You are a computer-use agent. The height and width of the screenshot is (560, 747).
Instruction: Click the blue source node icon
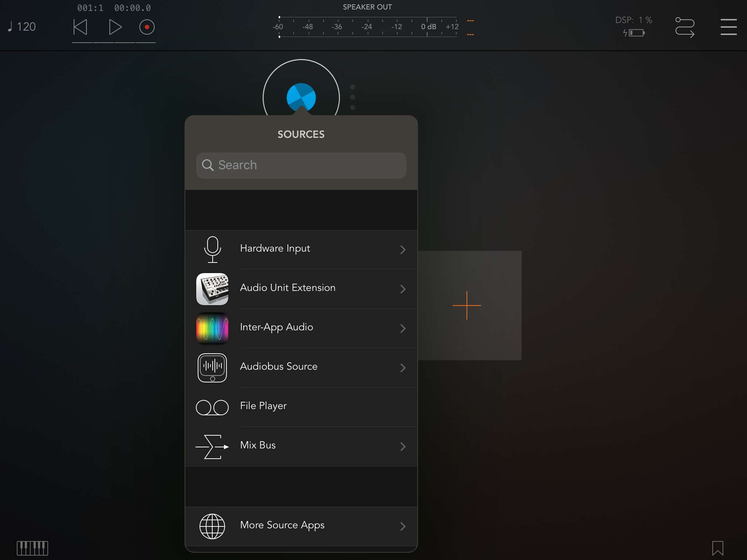click(x=301, y=97)
